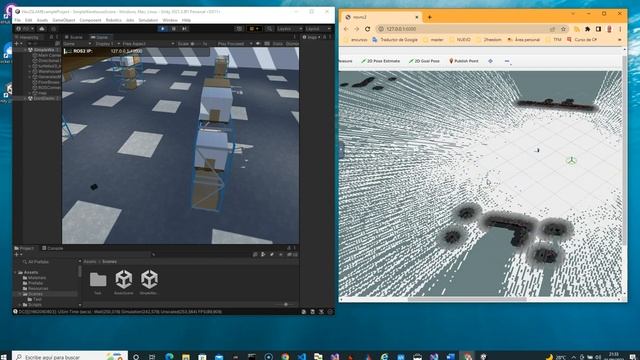Reload the browser page

coord(367,29)
